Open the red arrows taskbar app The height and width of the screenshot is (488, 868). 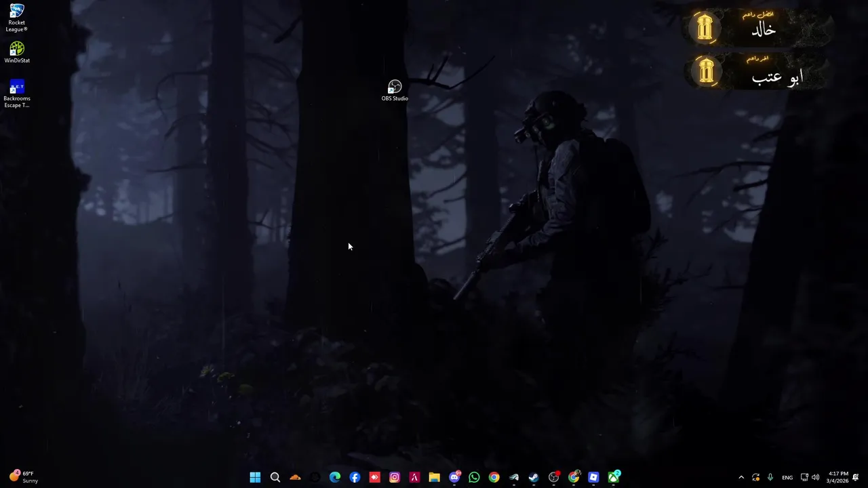coord(374,478)
